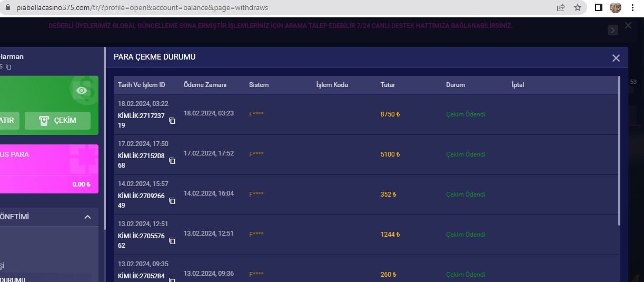Share this page from the address bar
The image size is (644, 282).
[561, 7]
